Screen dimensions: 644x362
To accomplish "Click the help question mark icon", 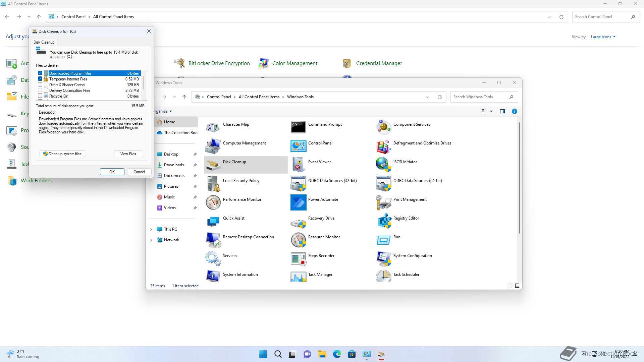I will 514,111.
